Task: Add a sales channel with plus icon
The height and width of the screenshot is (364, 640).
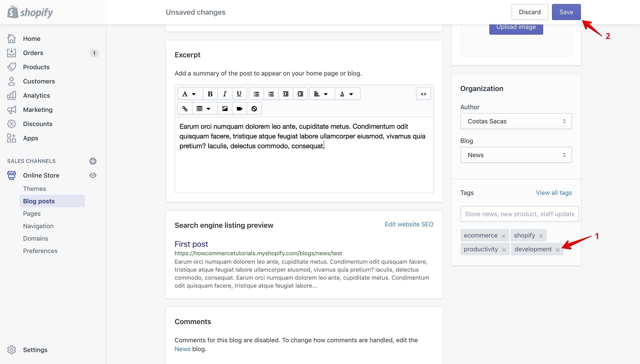Action: 93,161
